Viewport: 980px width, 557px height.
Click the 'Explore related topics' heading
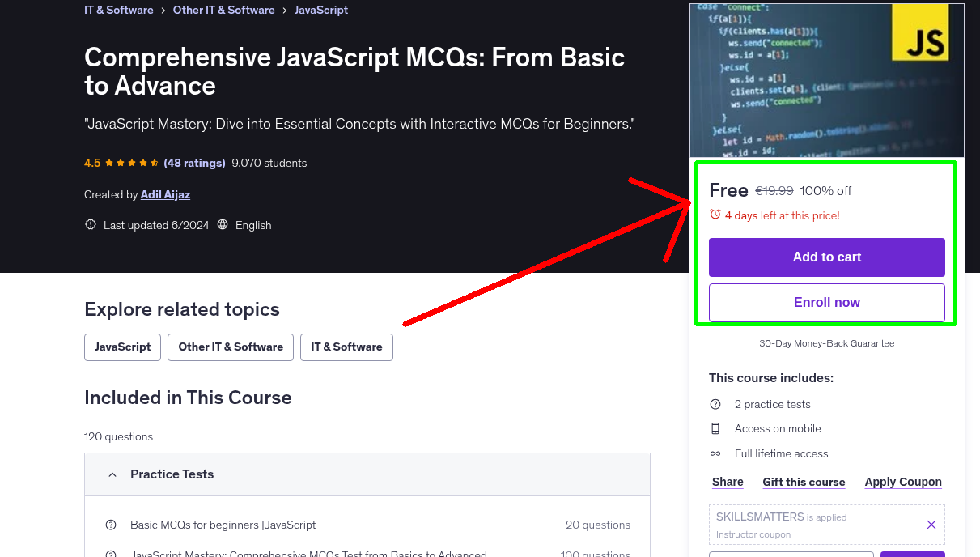pos(182,309)
